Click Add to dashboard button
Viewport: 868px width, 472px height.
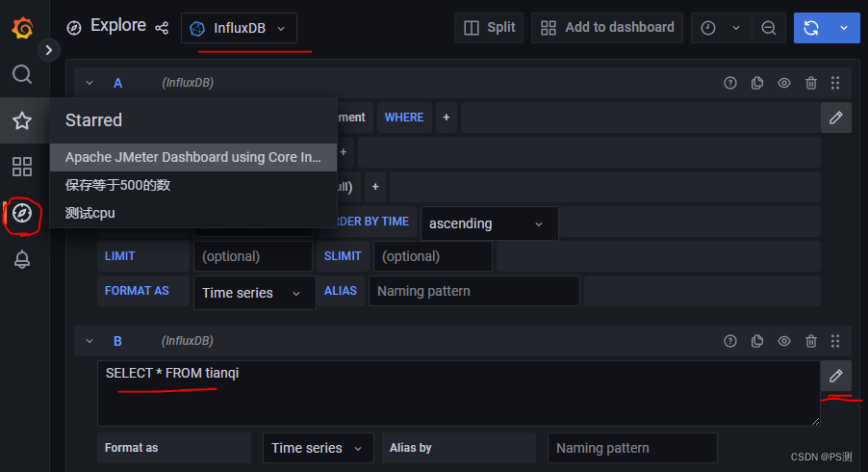tap(606, 28)
